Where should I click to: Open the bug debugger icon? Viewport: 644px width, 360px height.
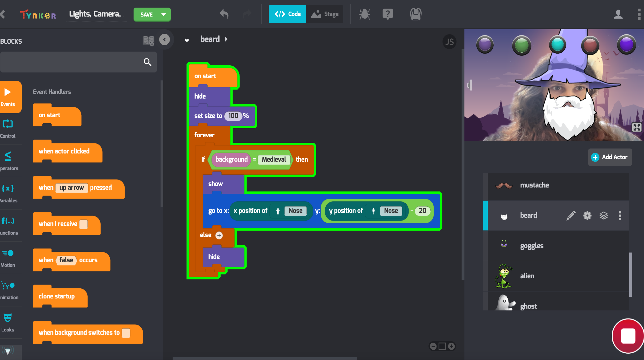pyautogui.click(x=364, y=14)
